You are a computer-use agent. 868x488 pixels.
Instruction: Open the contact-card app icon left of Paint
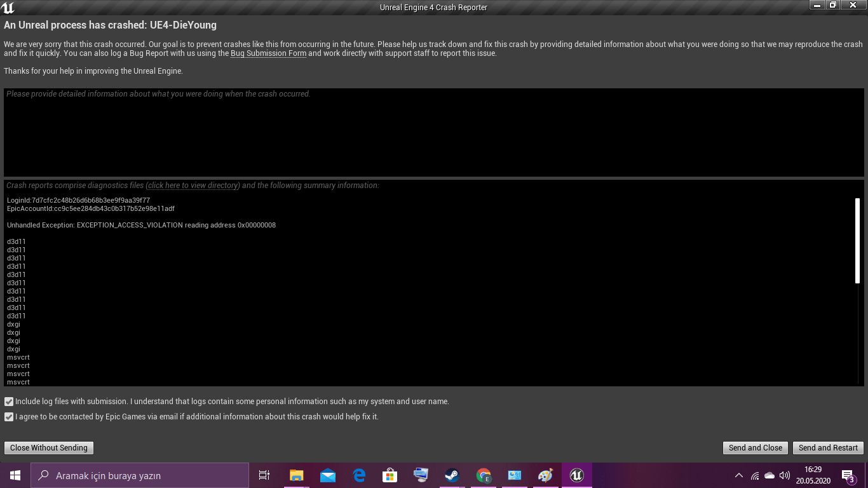pos(515,475)
